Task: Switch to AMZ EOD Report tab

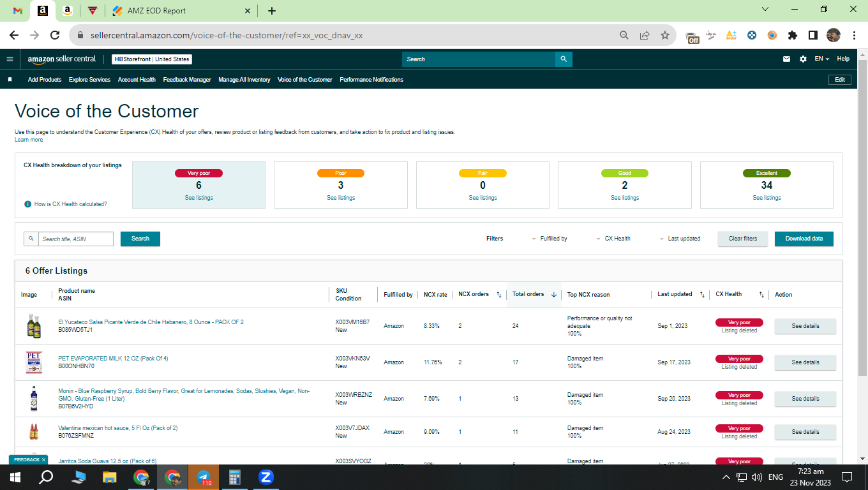Action: coord(181,11)
